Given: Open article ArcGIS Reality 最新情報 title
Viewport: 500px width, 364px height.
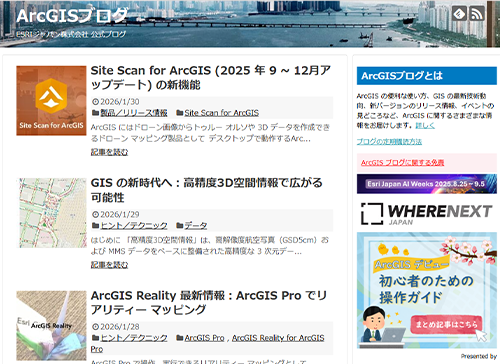Looking at the screenshot, I should (x=209, y=302).
